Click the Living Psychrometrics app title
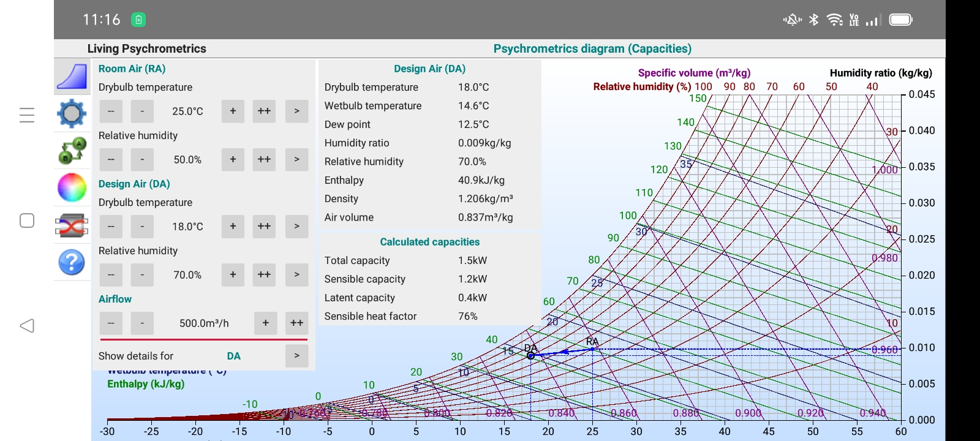The height and width of the screenshot is (441, 980). click(147, 48)
